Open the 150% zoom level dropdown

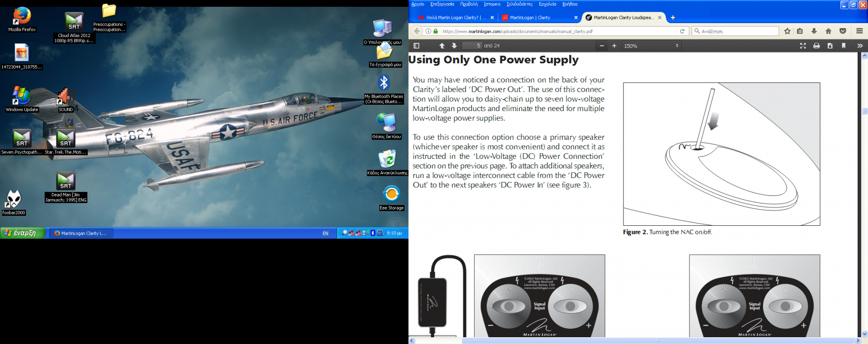coord(651,46)
